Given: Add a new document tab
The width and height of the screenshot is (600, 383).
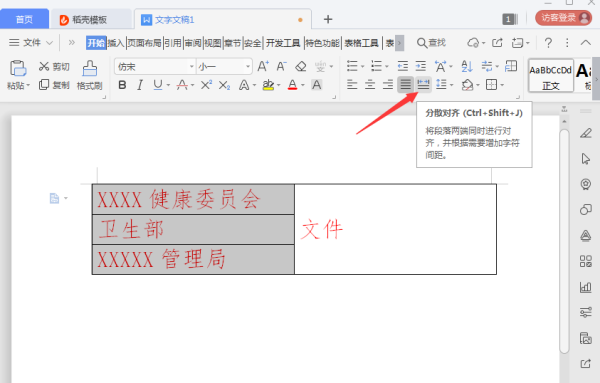Looking at the screenshot, I should pyautogui.click(x=328, y=19).
